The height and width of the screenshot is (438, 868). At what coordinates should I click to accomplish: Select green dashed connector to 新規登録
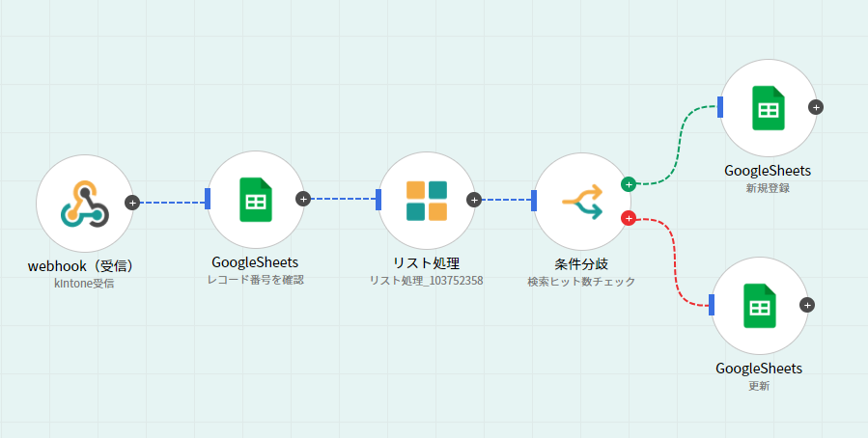click(x=679, y=144)
